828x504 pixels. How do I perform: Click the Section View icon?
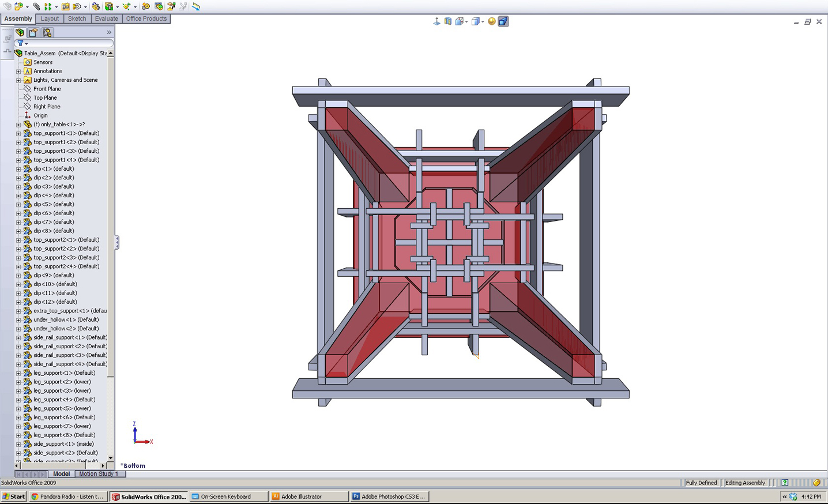coord(448,21)
